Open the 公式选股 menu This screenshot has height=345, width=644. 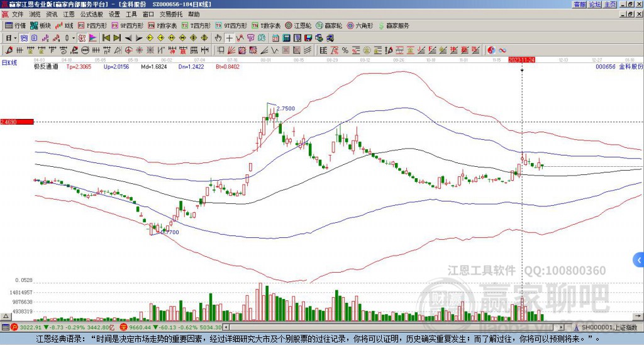[92, 14]
